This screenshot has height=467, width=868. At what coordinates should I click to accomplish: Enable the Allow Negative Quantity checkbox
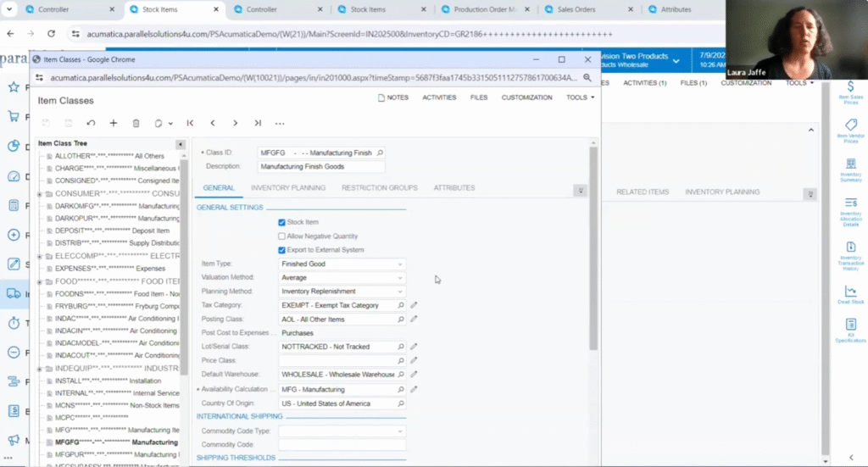pyautogui.click(x=282, y=236)
